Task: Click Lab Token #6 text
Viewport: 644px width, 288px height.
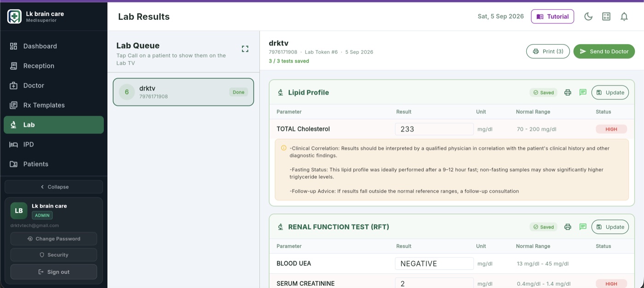Action: 321,52
